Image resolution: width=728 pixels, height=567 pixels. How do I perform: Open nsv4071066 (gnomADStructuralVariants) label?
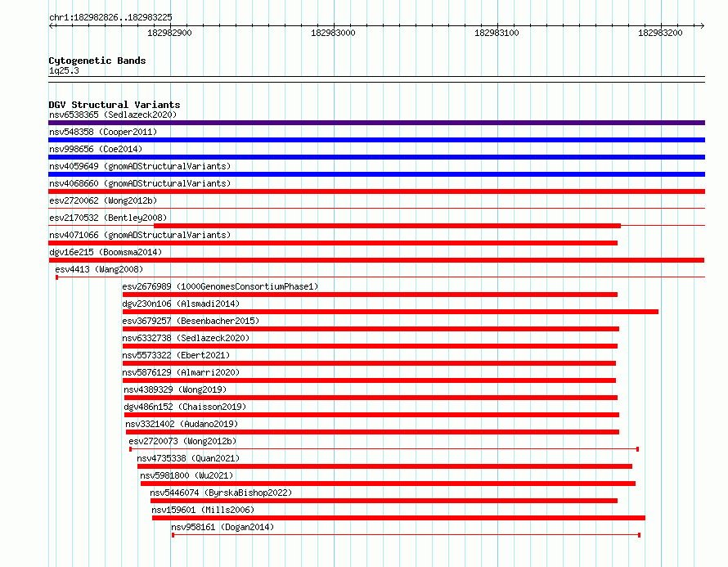point(140,235)
